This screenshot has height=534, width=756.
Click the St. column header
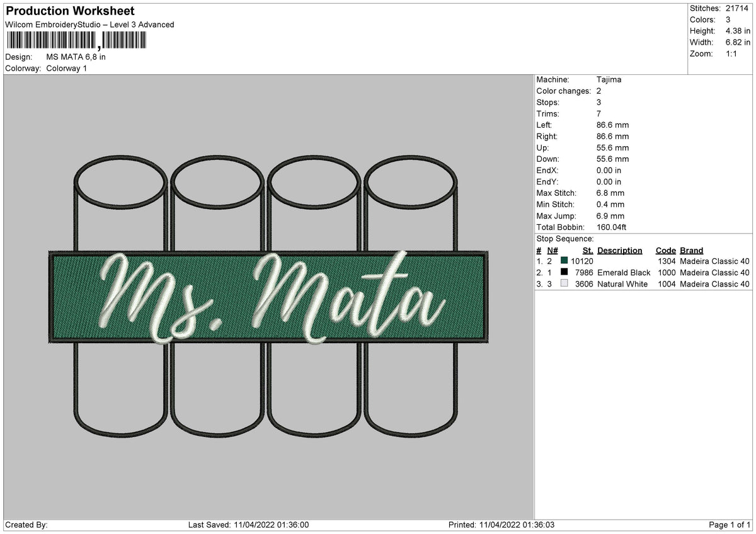(588, 250)
